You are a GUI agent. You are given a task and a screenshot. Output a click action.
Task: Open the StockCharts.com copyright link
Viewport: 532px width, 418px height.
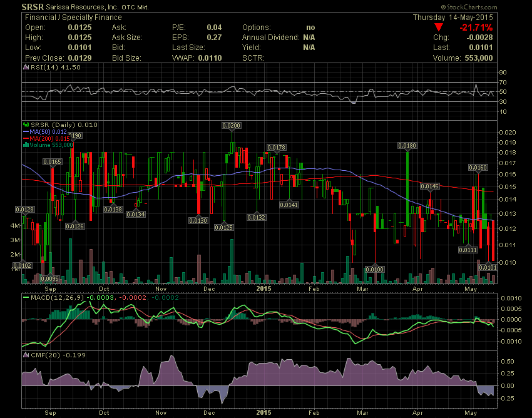coord(469,7)
